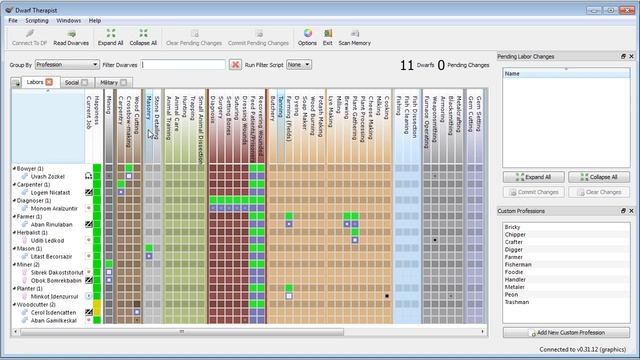Clear the dwarf filter with red X
This screenshot has height=360, width=640.
point(235,64)
